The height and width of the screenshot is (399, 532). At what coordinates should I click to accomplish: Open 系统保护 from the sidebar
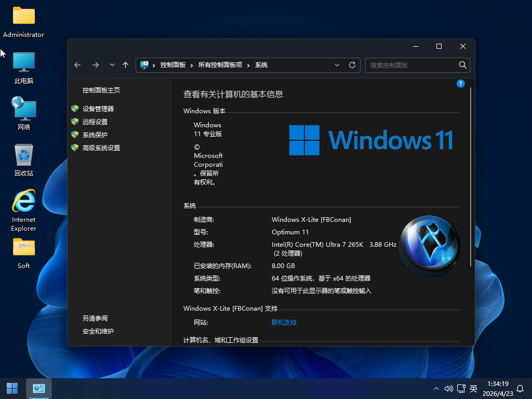pos(95,135)
